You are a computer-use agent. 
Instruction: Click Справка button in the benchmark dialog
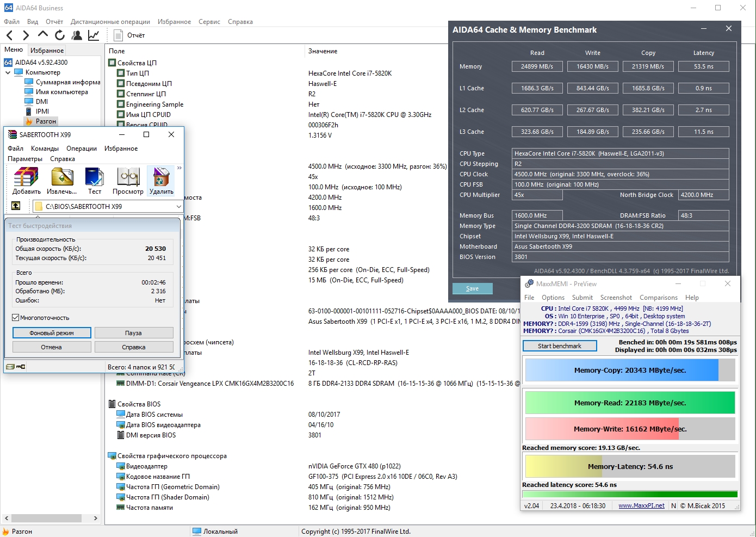pyautogui.click(x=134, y=347)
